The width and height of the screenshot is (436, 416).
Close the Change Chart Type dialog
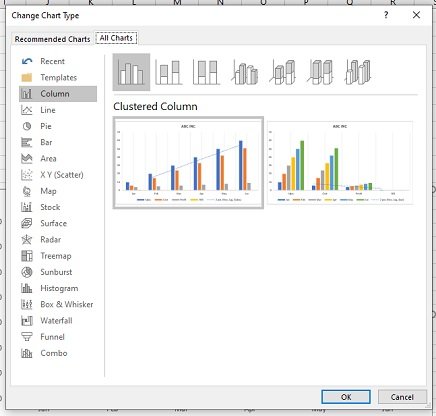coord(416,15)
